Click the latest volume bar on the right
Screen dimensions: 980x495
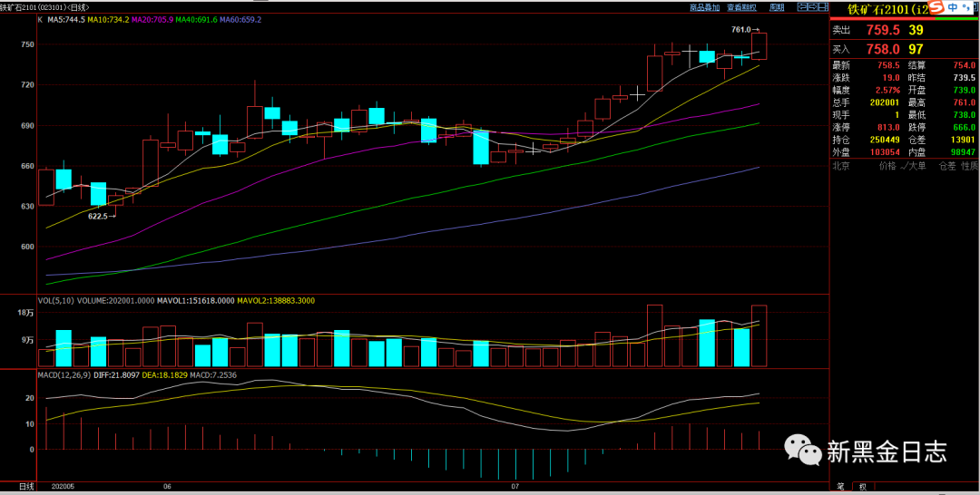click(759, 335)
